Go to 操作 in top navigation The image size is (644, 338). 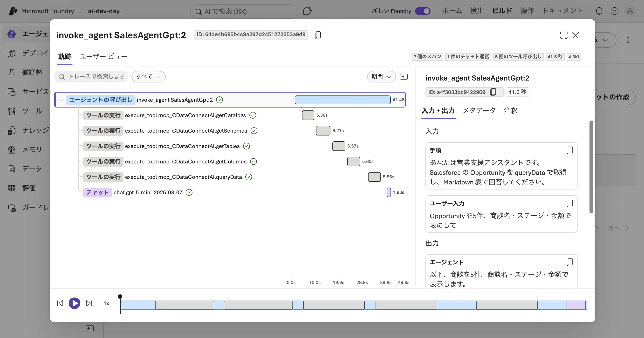[527, 11]
